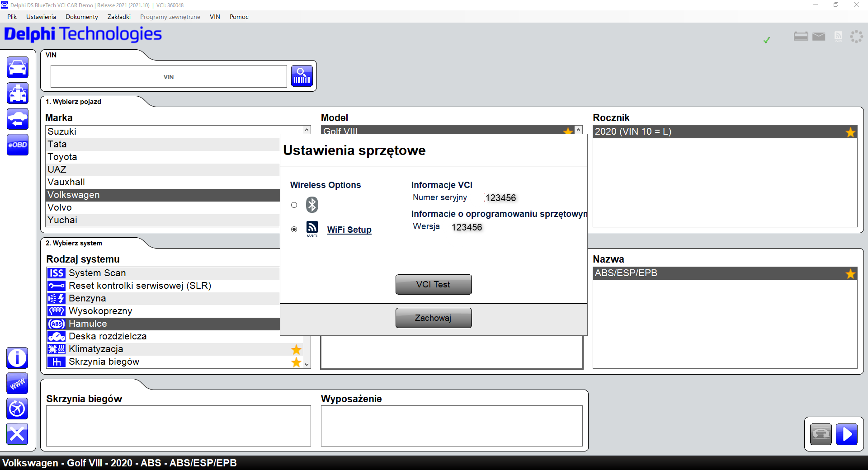
Task: Open the Ustawienia menu
Action: [x=41, y=17]
